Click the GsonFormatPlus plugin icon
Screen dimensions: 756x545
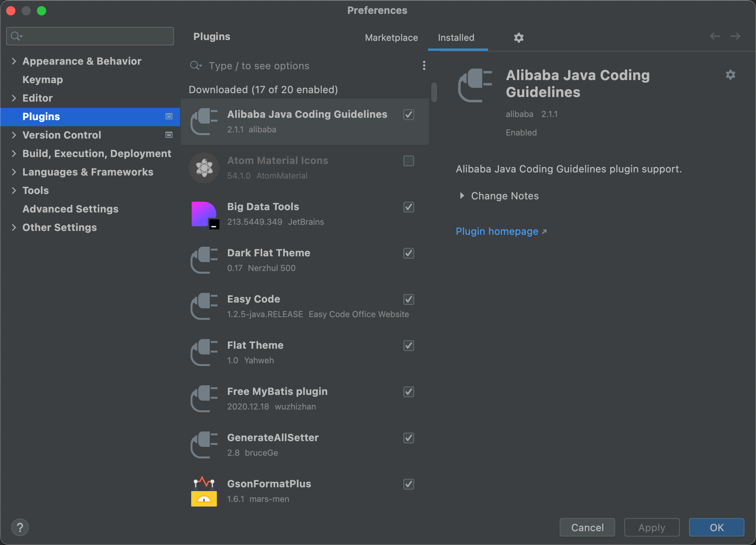click(x=204, y=492)
